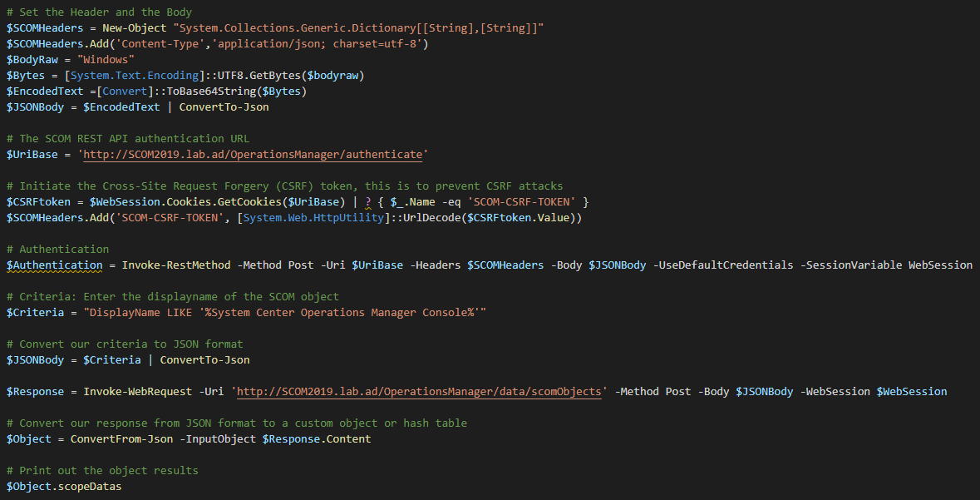Click the $Response variable declaration
The height and width of the screenshot is (500, 980).
coord(35,392)
